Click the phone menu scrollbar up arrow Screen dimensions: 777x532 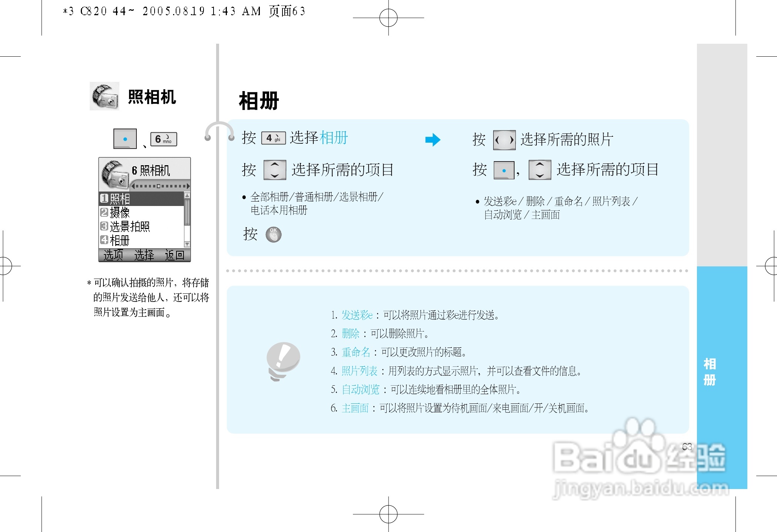(187, 195)
